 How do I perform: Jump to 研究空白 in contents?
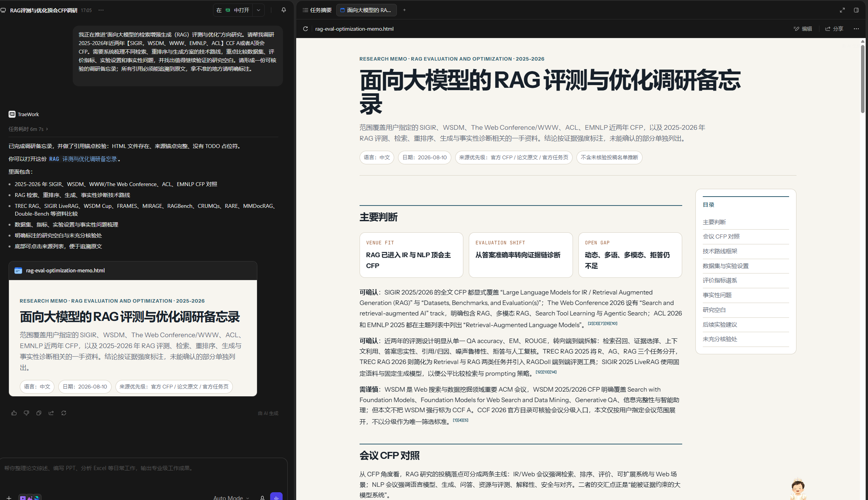click(714, 310)
